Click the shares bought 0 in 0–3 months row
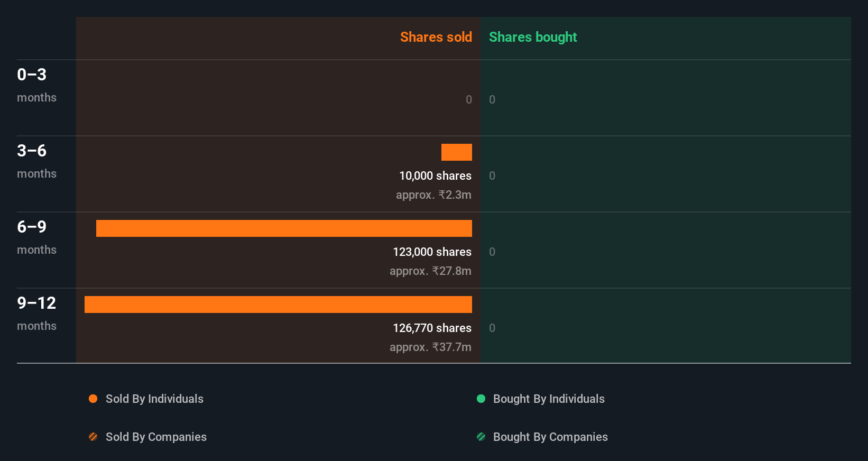The width and height of the screenshot is (868, 461). 492,100
